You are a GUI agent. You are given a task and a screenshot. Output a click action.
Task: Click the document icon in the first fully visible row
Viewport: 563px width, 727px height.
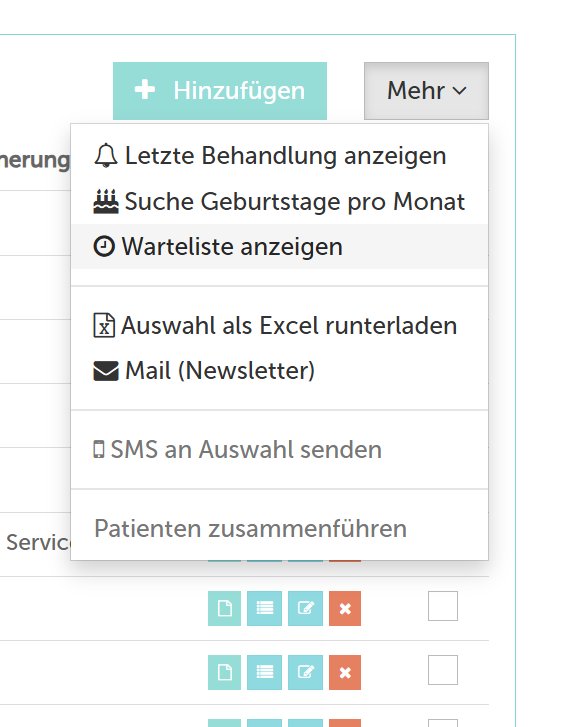(x=224, y=608)
